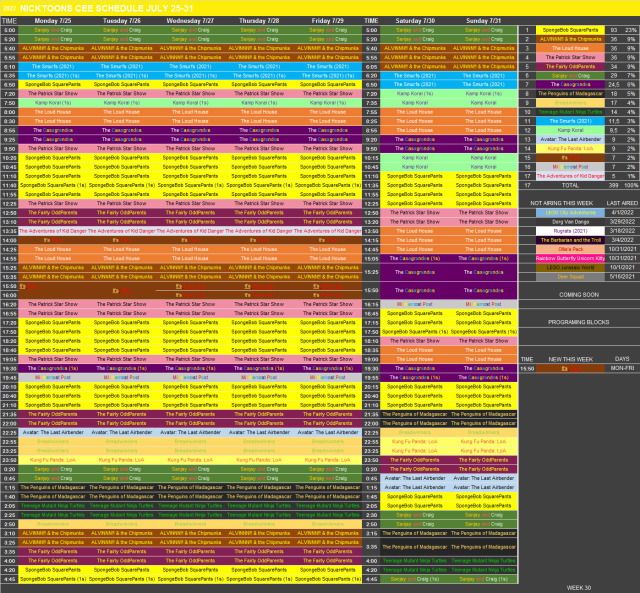Click Wednesday's 'The Adventures of Kid Danger' cell
This screenshot has width=640, height=593.
pyautogui.click(x=190, y=231)
